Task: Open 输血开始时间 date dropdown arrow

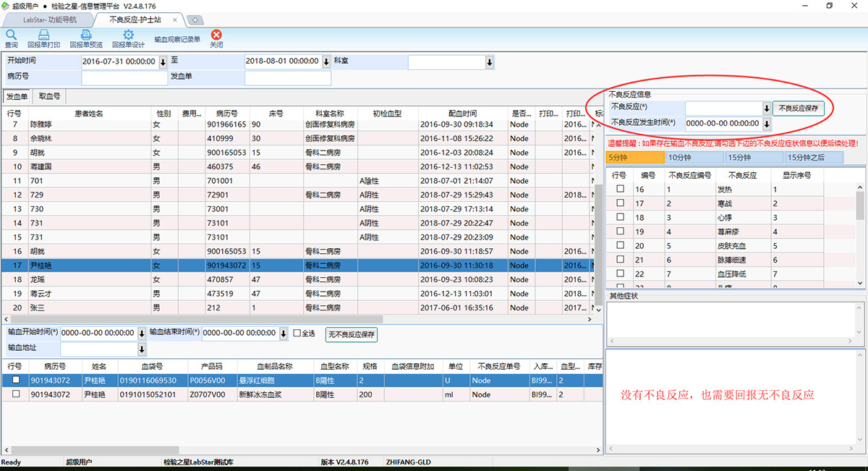Action: [140, 334]
